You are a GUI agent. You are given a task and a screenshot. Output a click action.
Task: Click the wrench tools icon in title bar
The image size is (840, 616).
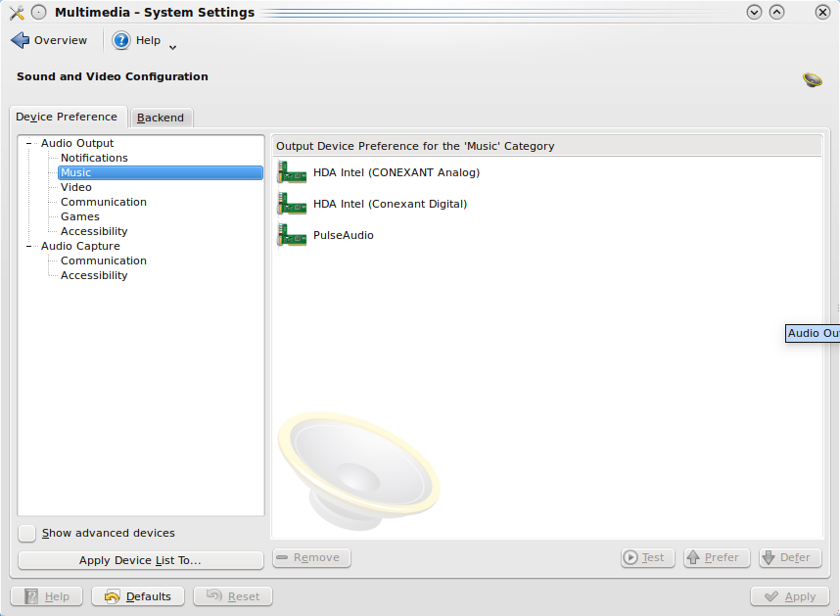tap(16, 13)
